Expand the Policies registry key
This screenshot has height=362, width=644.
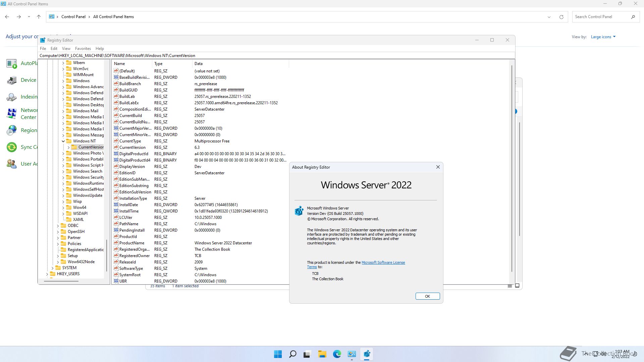coord(58,244)
